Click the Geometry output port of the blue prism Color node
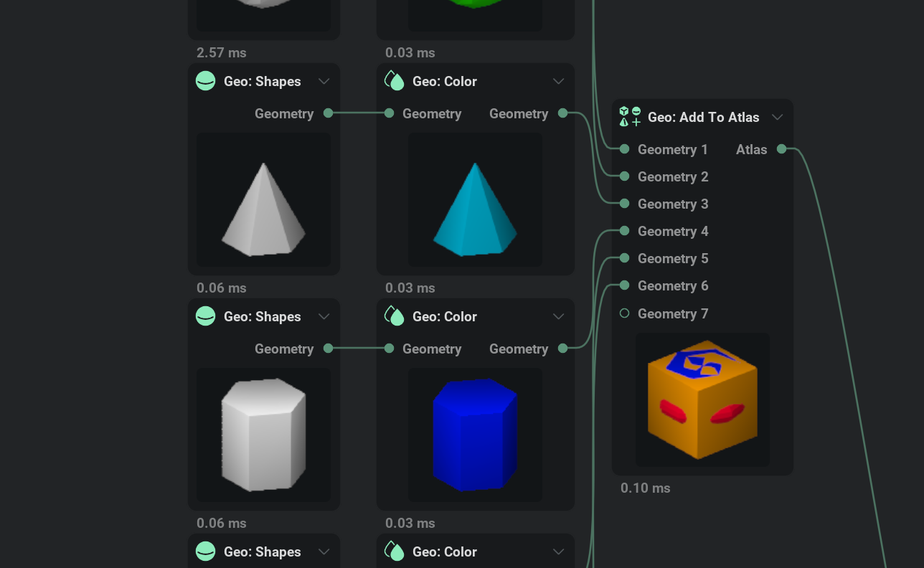Screen dimensions: 924x568 (x=562, y=349)
